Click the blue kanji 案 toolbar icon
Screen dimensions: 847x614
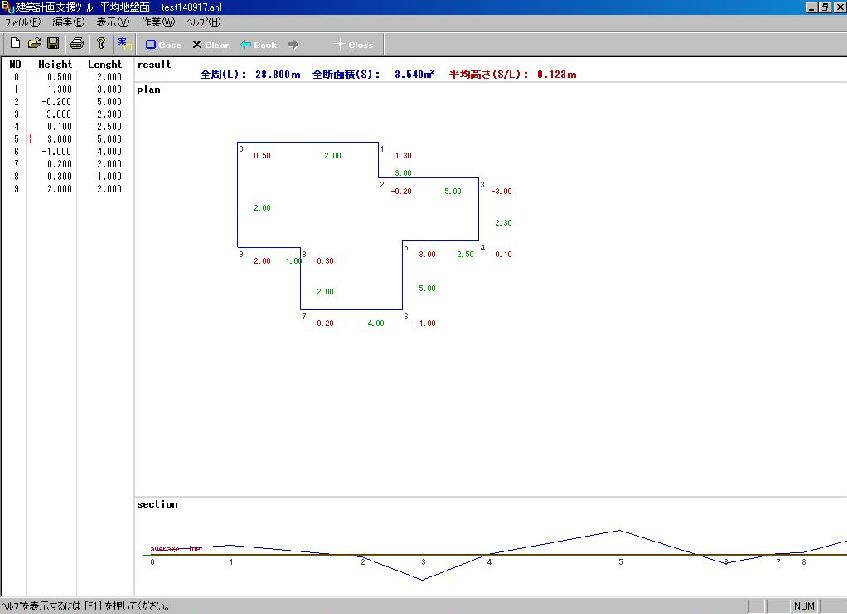pos(123,43)
